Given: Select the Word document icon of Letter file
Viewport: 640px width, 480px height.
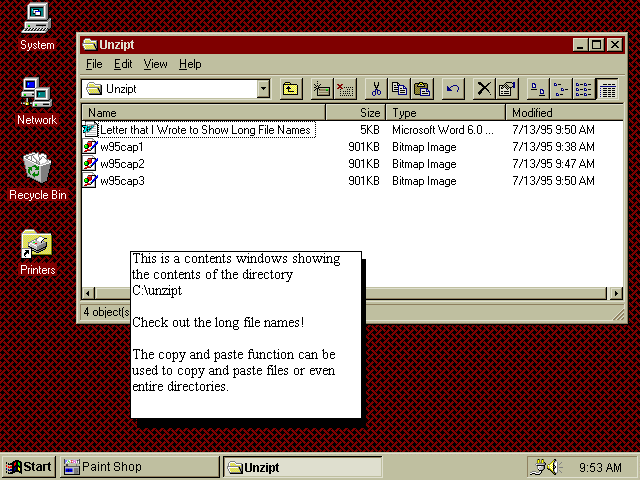Looking at the screenshot, I should click(x=90, y=130).
